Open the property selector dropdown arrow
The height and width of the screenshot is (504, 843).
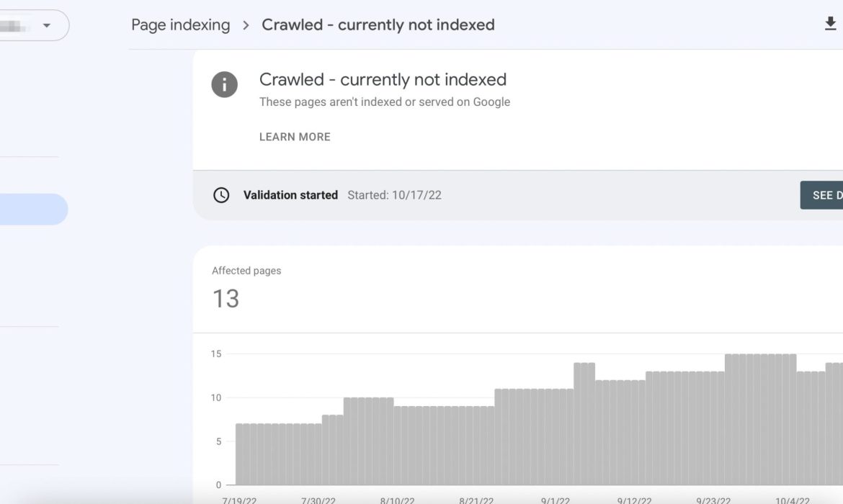(47, 25)
